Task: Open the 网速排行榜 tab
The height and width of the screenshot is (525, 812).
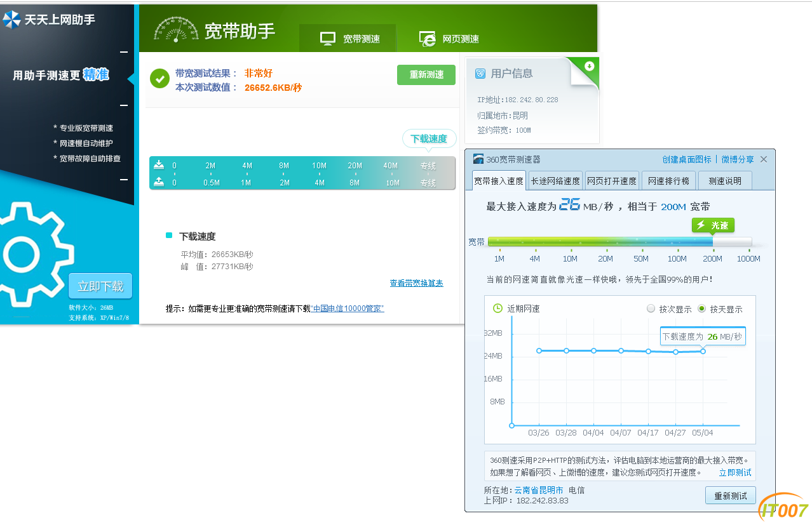Action: pos(668,181)
